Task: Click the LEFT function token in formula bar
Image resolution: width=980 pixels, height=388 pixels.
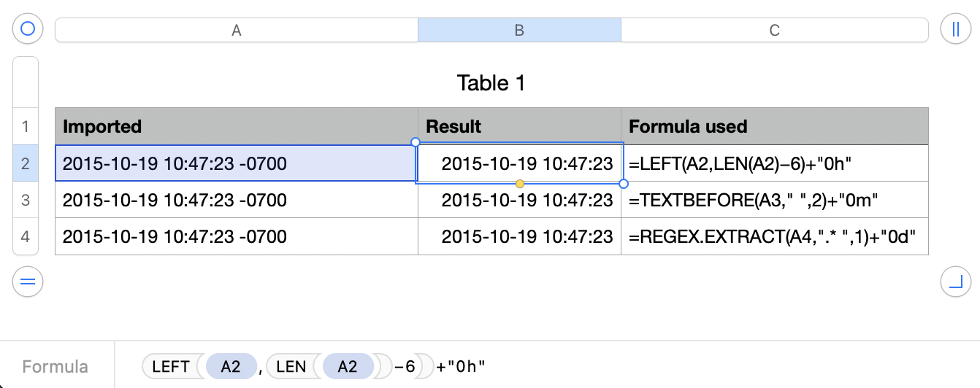Action: point(171,366)
